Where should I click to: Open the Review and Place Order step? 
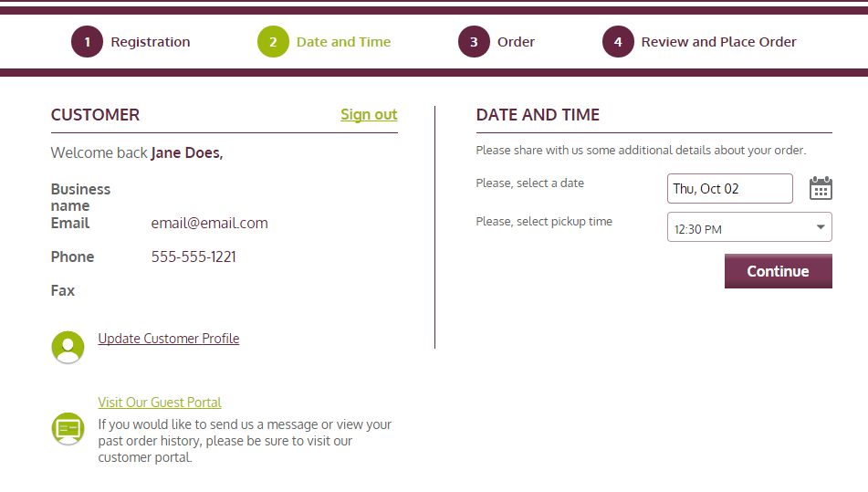[x=718, y=42]
